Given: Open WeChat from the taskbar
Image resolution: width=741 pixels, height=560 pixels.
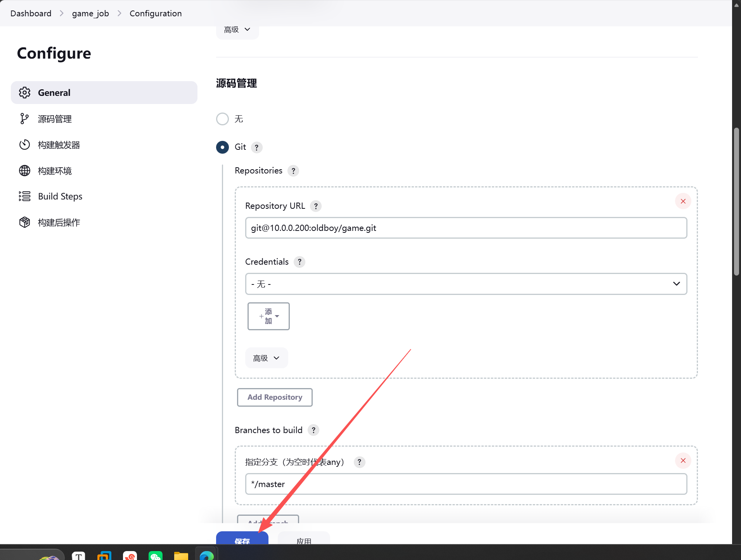Looking at the screenshot, I should click(x=155, y=555).
